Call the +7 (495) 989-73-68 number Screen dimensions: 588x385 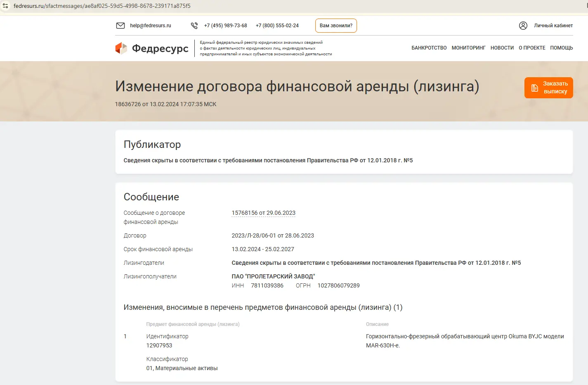pos(226,26)
